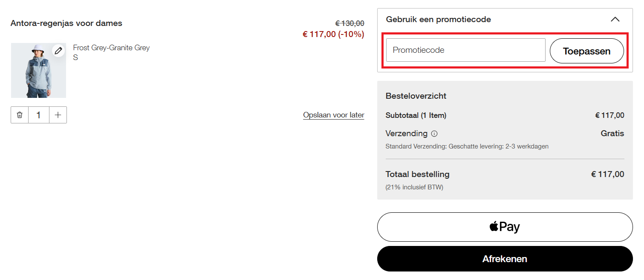This screenshot has width=644, height=280.
Task: Click the size 'S' label under the color
Action: point(75,57)
